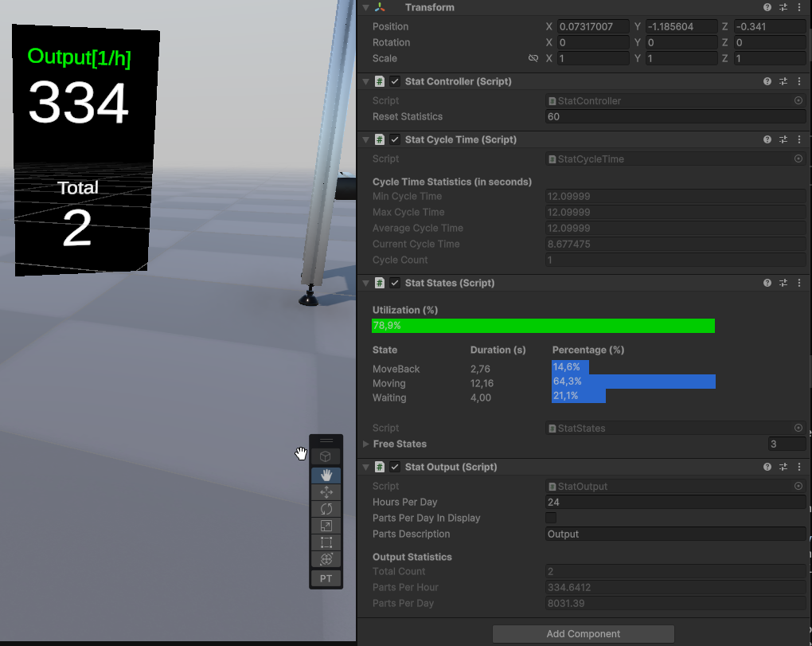Viewport: 812px width, 646px height.
Task: Click the PT custom tool button
Action: (x=326, y=578)
